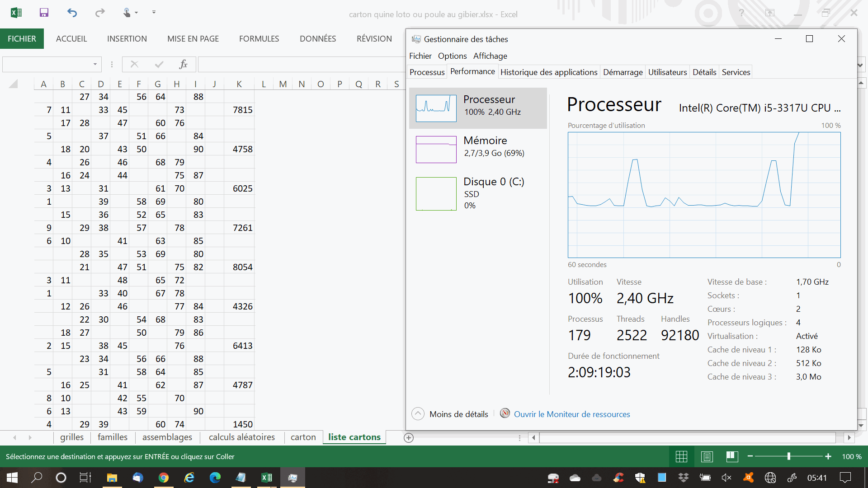Open the Moniteur de ressources link
This screenshot has height=488, width=868.
pos(571,414)
